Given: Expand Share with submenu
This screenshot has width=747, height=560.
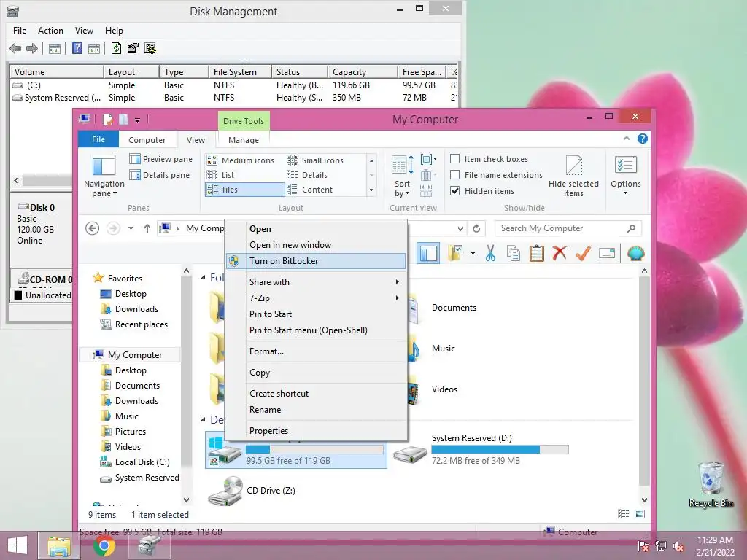Looking at the screenshot, I should pyautogui.click(x=317, y=282).
